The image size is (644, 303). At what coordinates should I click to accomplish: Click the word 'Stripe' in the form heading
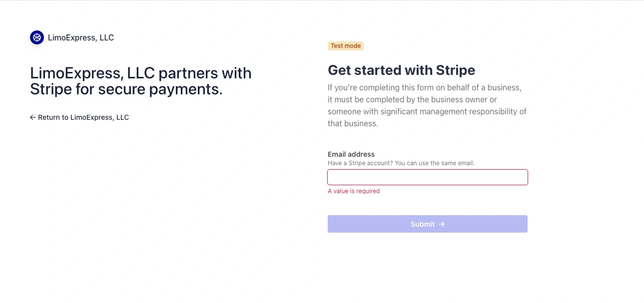[x=456, y=70]
